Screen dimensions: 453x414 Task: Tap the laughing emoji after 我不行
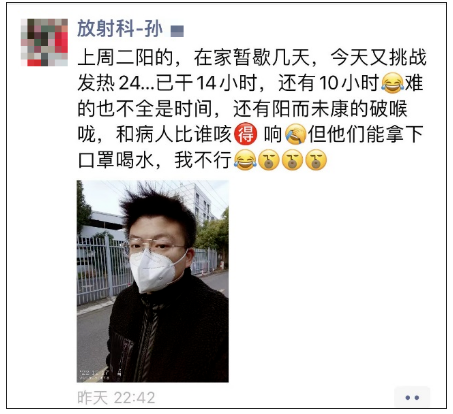[245, 160]
